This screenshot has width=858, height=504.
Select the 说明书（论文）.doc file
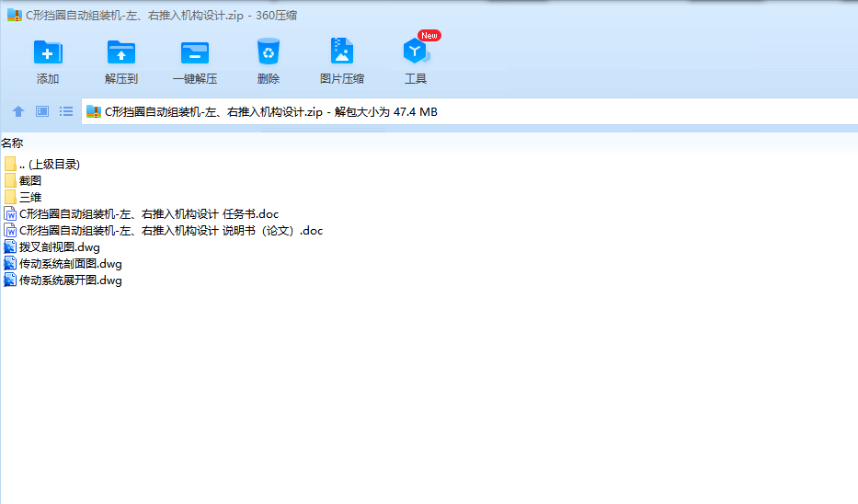[x=163, y=230]
